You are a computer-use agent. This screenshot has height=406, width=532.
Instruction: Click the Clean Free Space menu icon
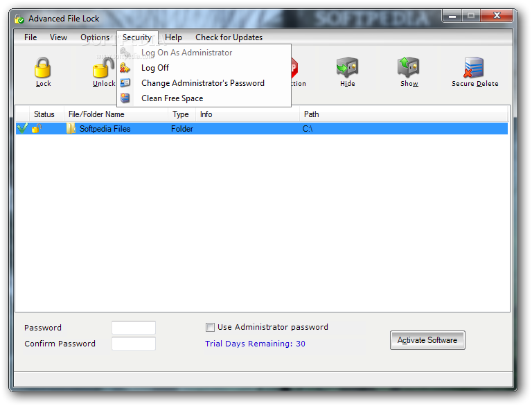(x=125, y=98)
